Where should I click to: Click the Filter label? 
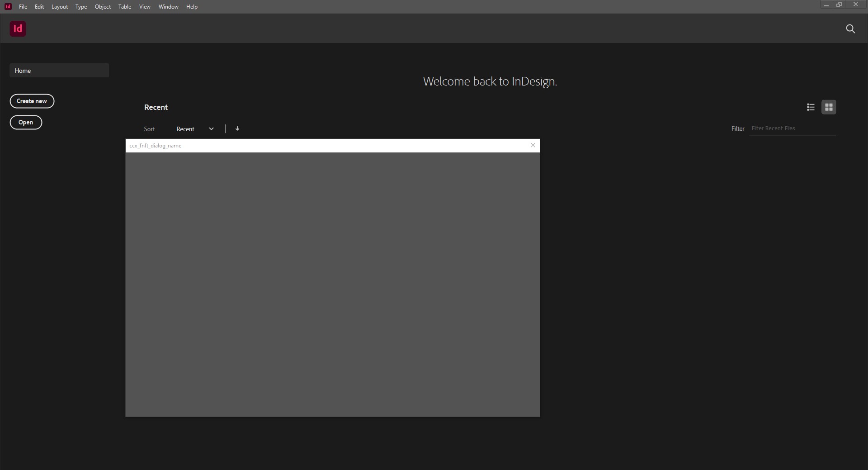[738, 129]
